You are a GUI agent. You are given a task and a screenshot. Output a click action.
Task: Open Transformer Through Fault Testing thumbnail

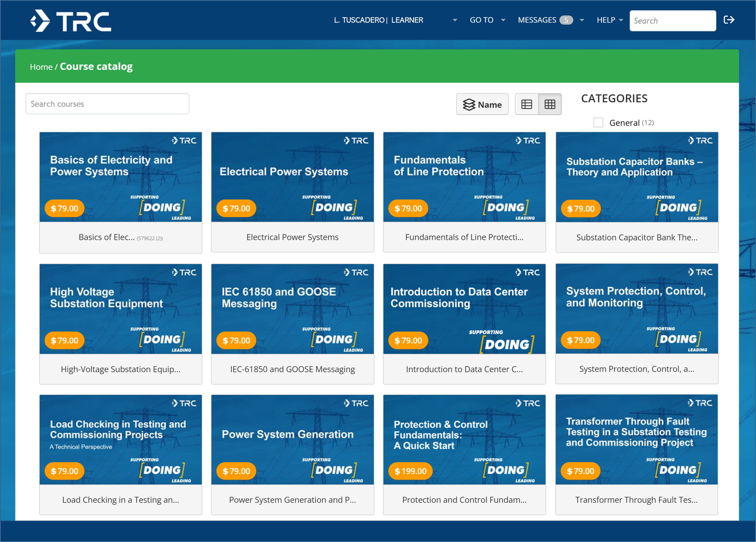[x=637, y=440]
